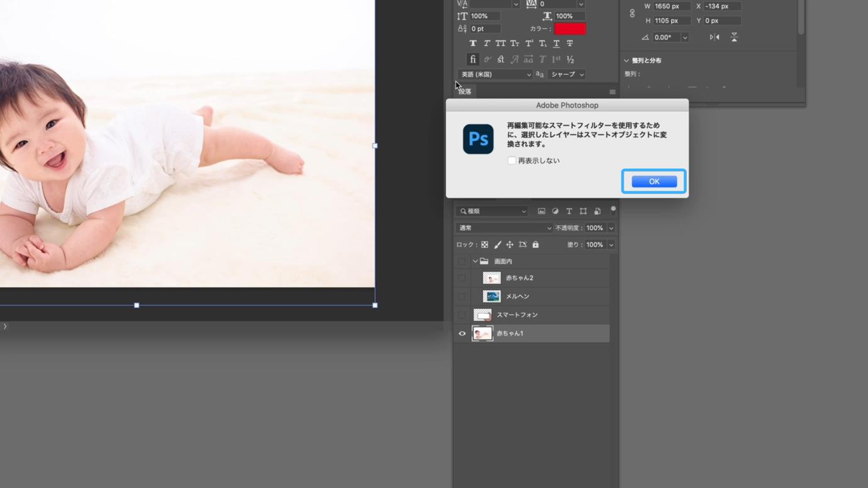868x488 pixels.
Task: Toggle ordinals (1st) OpenType icon
Action: (x=556, y=60)
